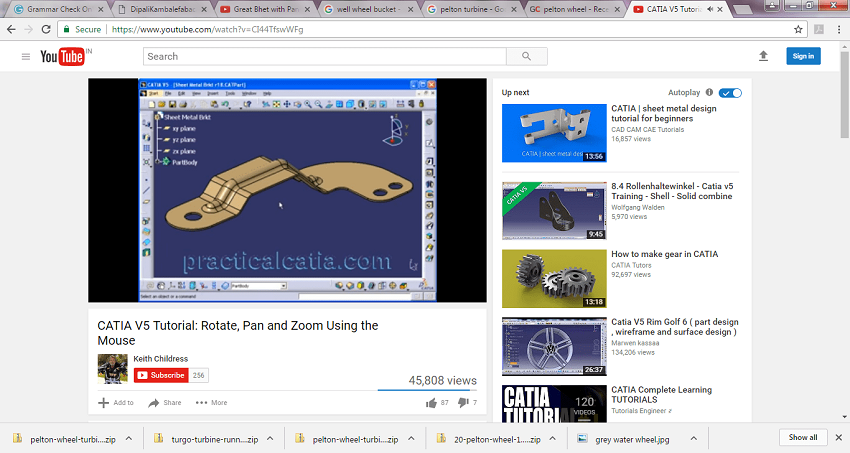Click the Rollenhaltewinkel video thumbnail

(x=554, y=211)
